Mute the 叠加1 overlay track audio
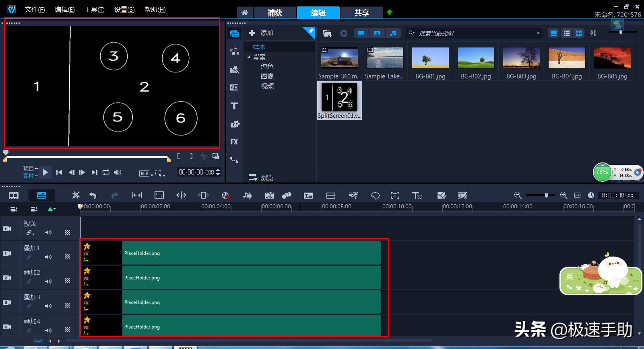644x349 pixels. click(48, 257)
